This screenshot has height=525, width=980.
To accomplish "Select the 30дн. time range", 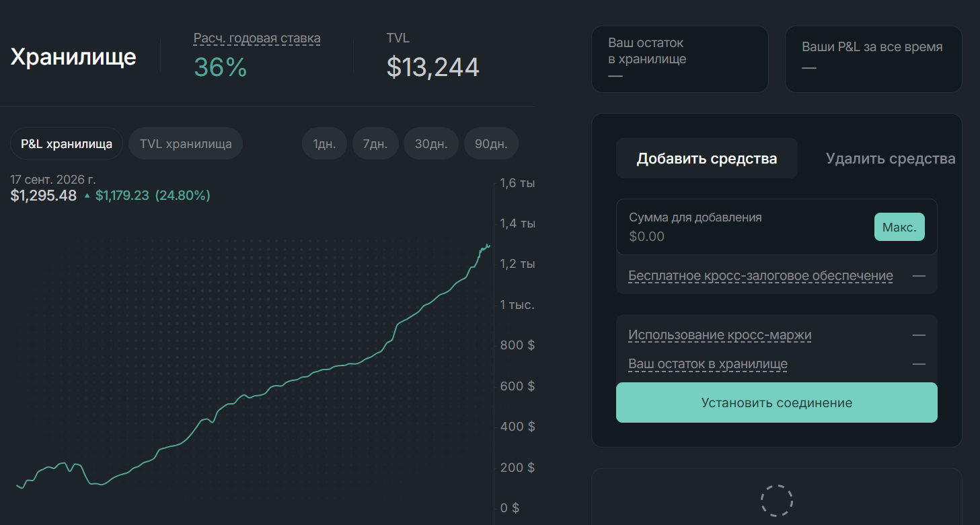I will [x=431, y=143].
